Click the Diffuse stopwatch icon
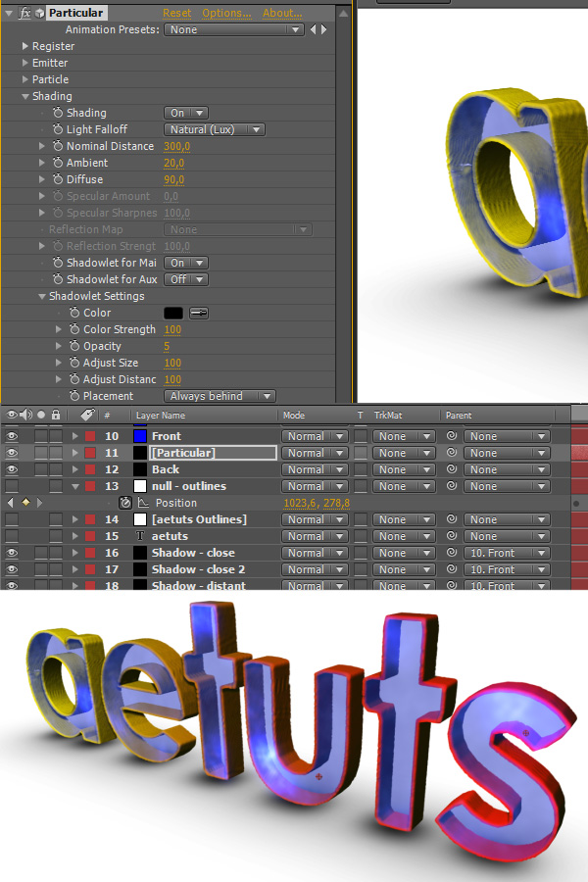Viewport: 588px width, 882px height. [x=58, y=179]
